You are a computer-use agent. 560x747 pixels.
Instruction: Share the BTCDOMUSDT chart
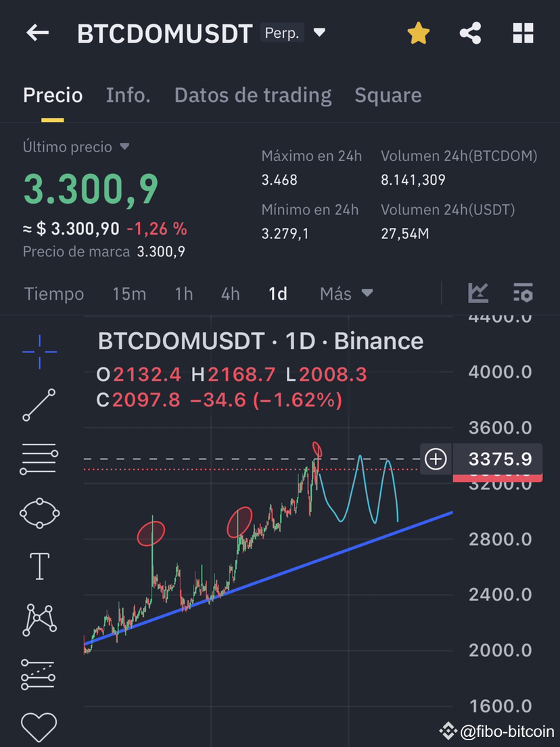coord(470,32)
